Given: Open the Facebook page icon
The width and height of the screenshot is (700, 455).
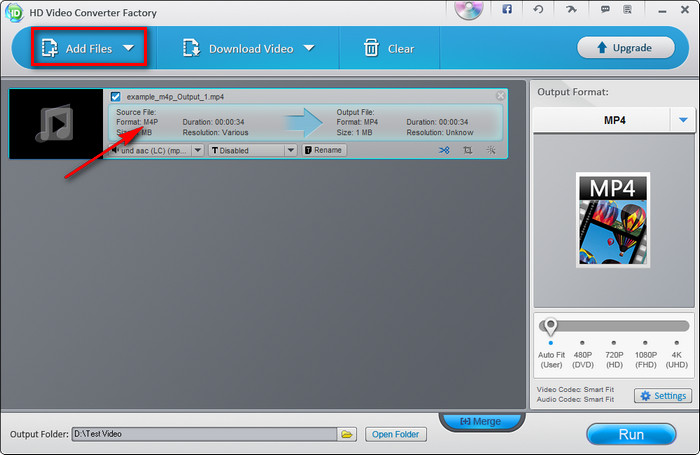Looking at the screenshot, I should click(507, 9).
